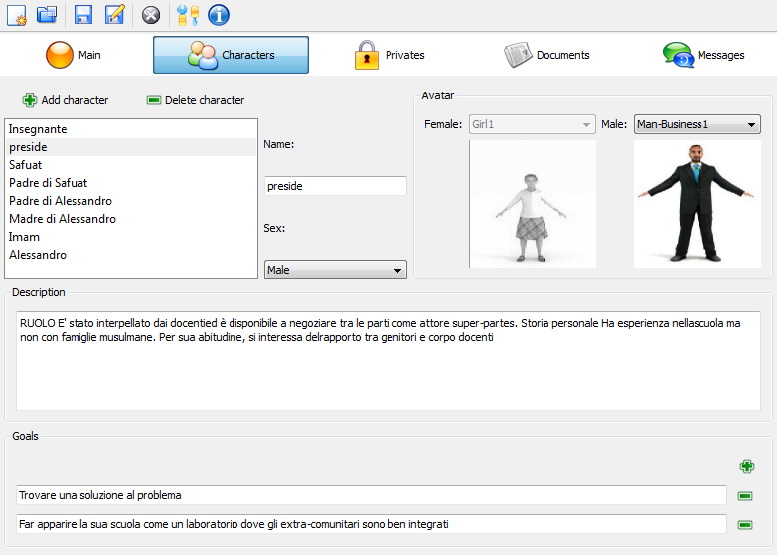777x557 pixels.
Task: Open the Documents tab
Action: click(x=546, y=55)
